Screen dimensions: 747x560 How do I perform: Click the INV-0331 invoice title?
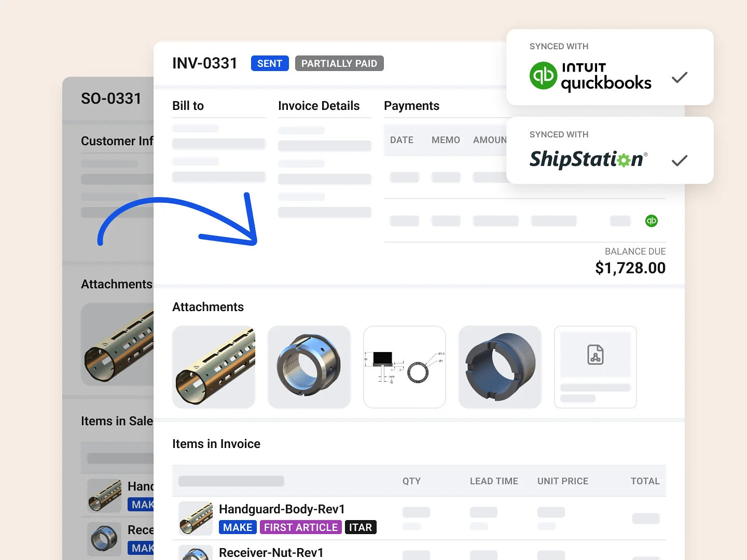[x=205, y=63]
